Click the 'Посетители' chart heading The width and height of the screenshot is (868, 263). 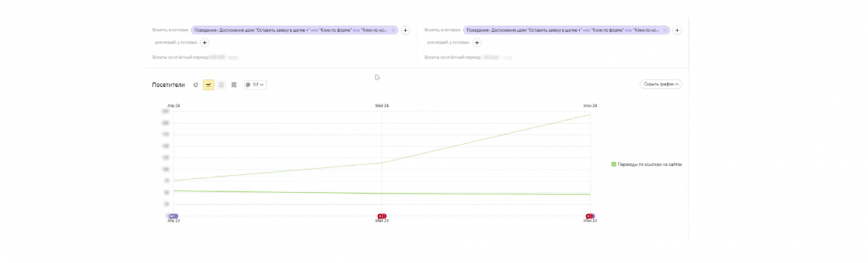click(x=168, y=85)
